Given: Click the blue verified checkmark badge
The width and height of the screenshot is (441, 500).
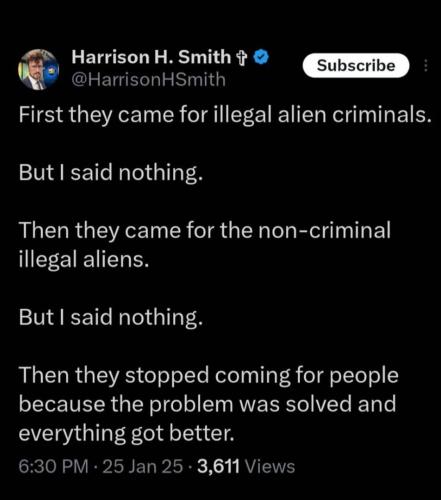Looking at the screenshot, I should point(262,57).
